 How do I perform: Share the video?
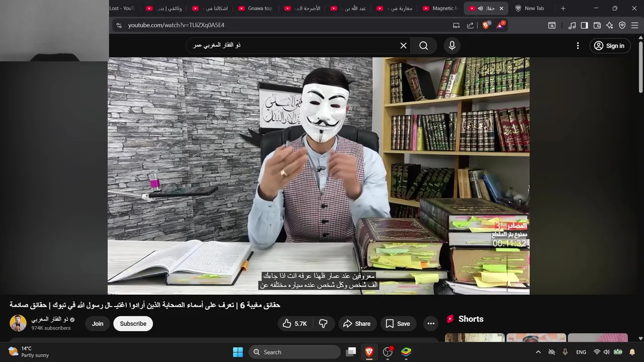[357, 324]
